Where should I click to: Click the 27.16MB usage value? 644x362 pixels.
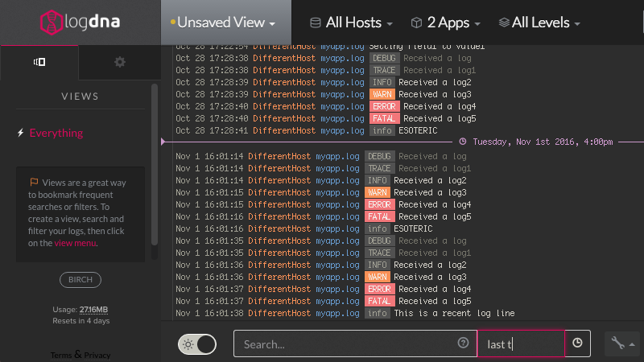coord(93,310)
